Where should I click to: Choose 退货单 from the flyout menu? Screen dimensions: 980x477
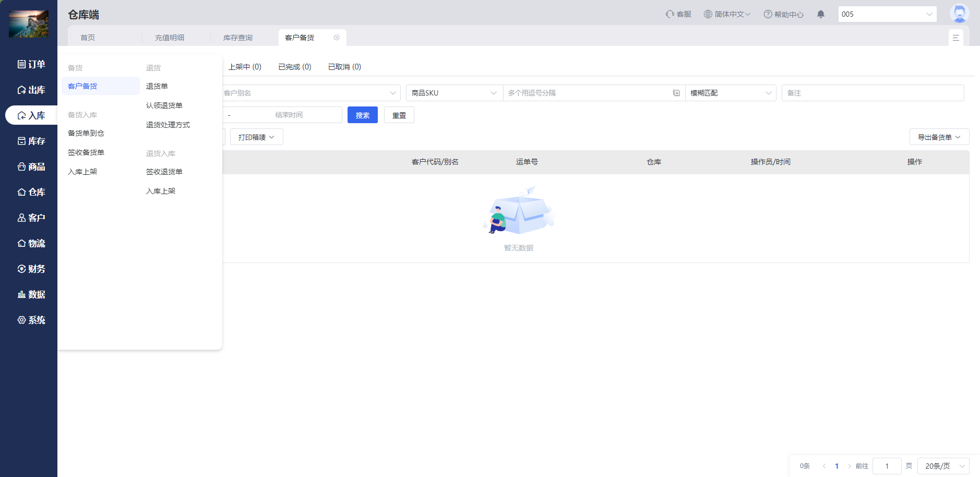(x=157, y=86)
